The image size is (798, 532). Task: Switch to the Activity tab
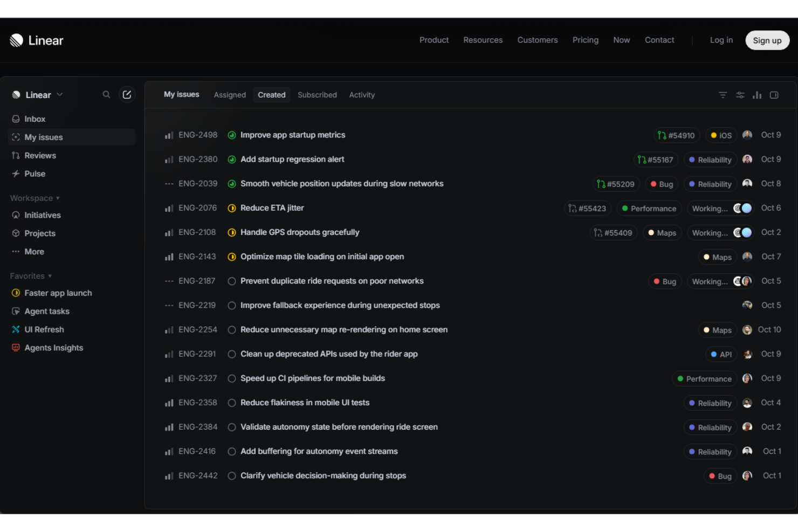coord(362,95)
